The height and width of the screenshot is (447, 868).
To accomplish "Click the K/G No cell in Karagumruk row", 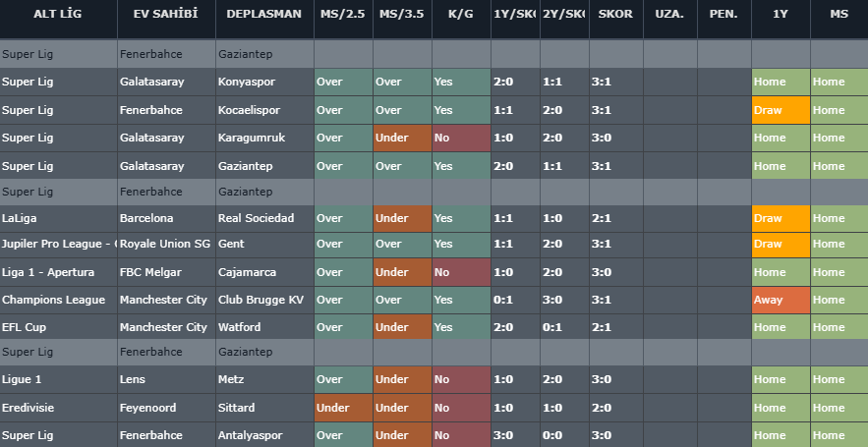I will [461, 138].
